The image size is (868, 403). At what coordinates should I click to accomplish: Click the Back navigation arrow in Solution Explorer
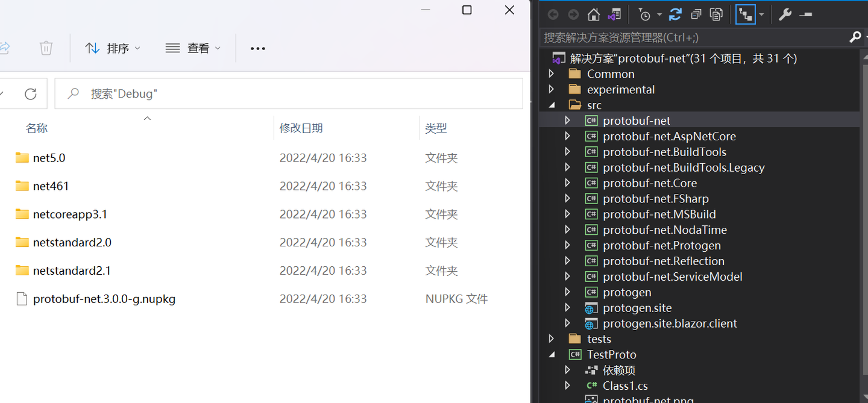tap(553, 14)
